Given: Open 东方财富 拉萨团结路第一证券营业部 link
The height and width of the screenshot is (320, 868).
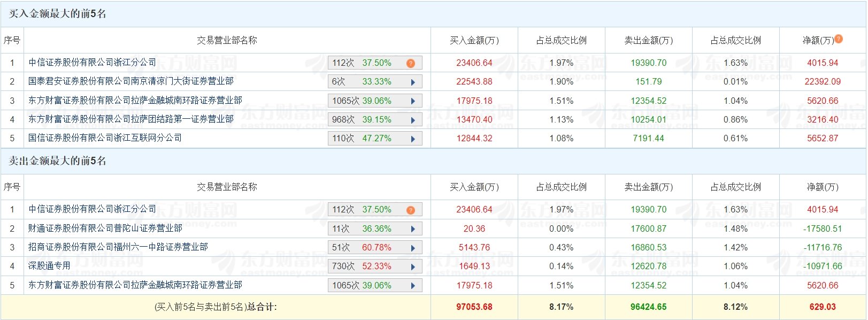Looking at the screenshot, I should coord(131,119).
